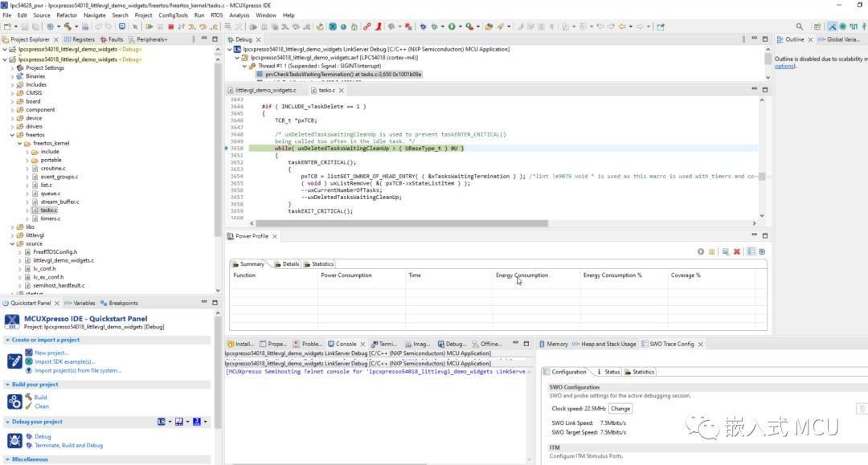
Task: Collapse the freertos_kernel folder
Action: click(20, 143)
